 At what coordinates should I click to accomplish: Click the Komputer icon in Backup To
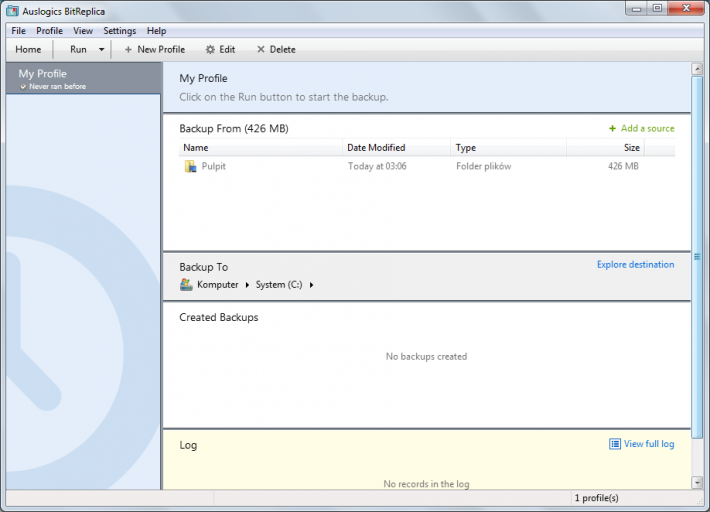coord(186,284)
